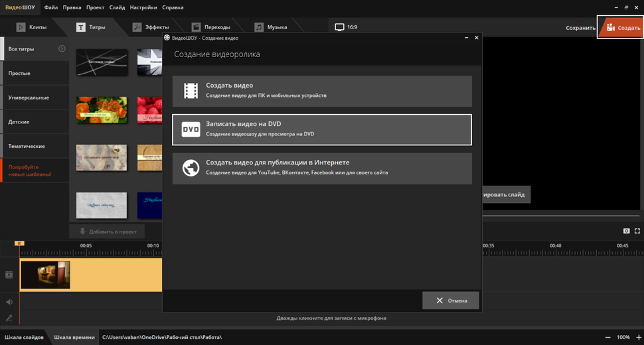Click the Отмена button in the dialog

(451, 301)
